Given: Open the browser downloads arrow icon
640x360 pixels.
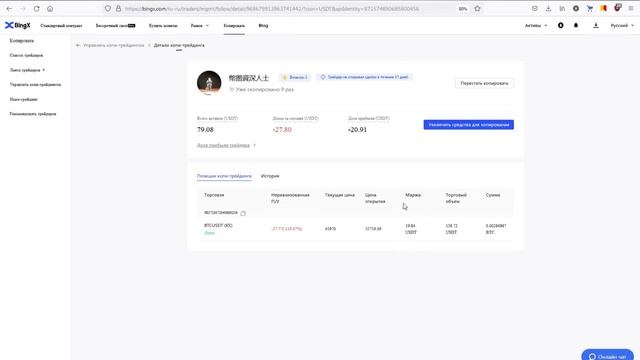Looking at the screenshot, I should tap(548, 9).
